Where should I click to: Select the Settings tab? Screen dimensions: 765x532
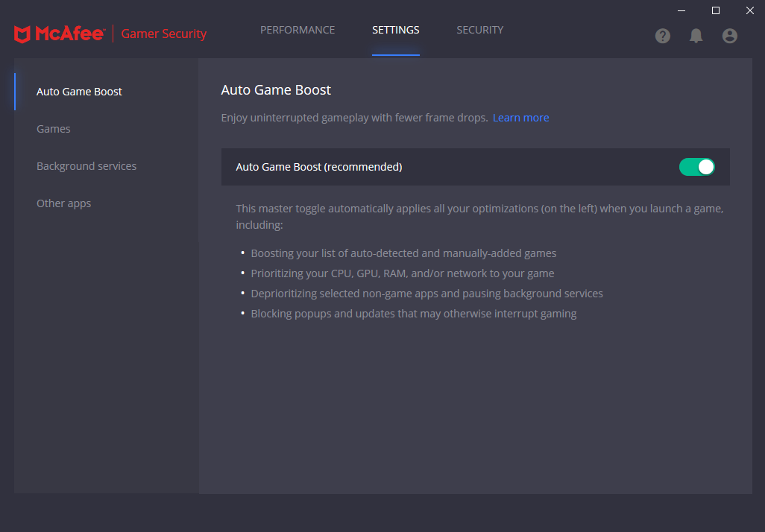[395, 30]
